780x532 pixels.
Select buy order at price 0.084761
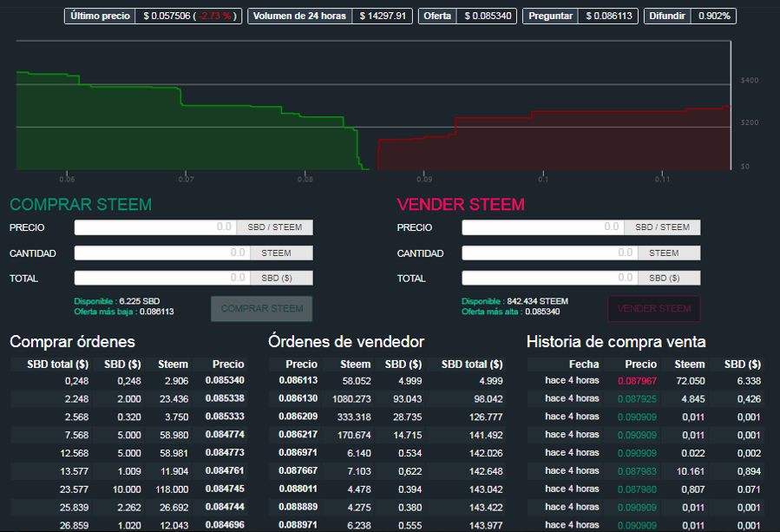point(128,470)
